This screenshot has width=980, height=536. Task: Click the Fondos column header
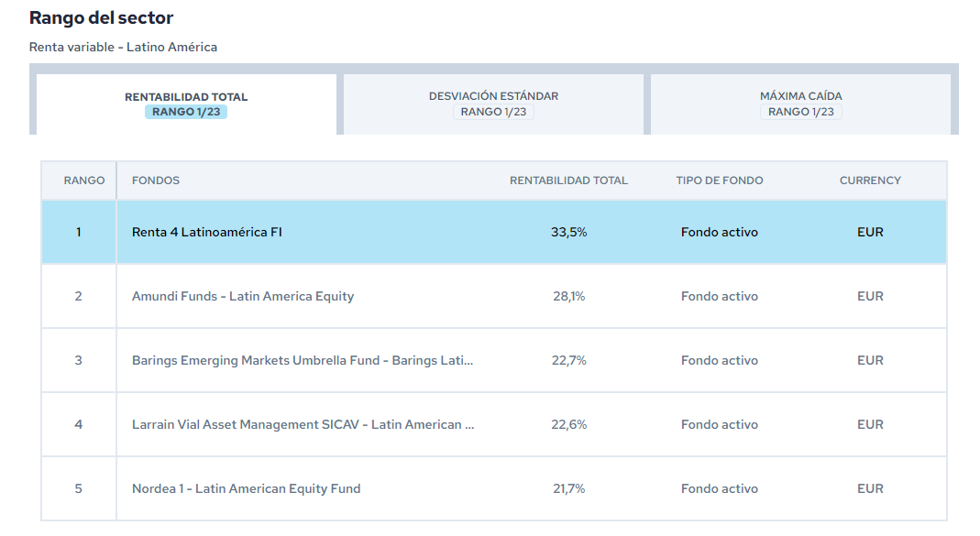(x=156, y=180)
